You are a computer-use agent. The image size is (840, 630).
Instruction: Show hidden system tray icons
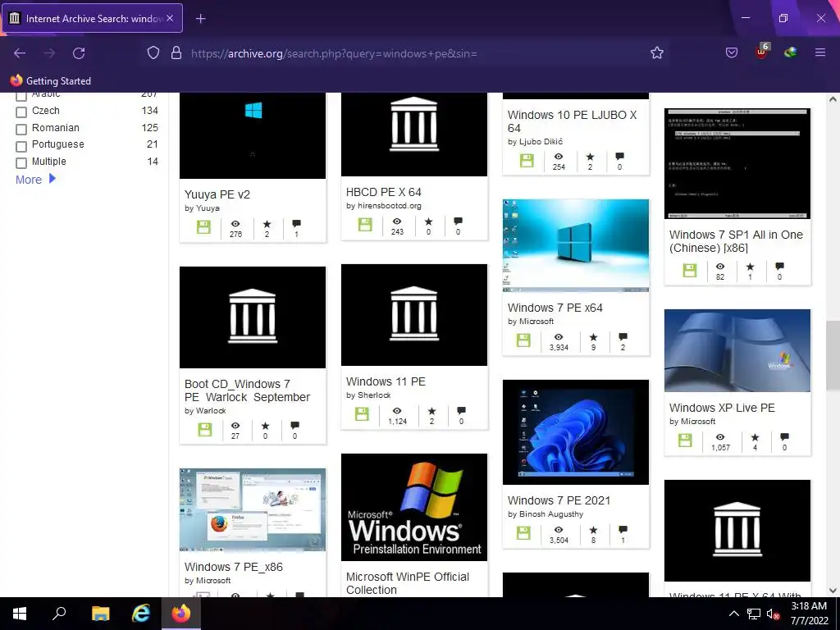click(734, 614)
